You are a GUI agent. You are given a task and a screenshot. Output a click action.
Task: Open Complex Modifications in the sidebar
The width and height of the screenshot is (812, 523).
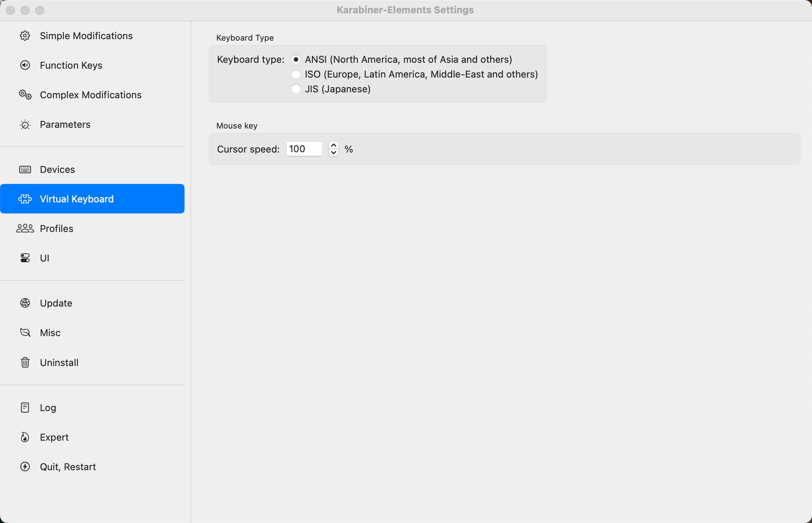[91, 95]
